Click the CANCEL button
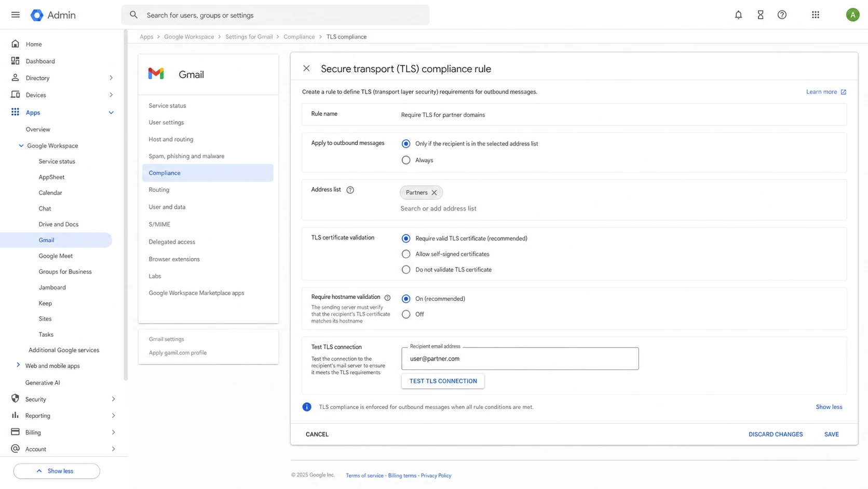 click(317, 434)
